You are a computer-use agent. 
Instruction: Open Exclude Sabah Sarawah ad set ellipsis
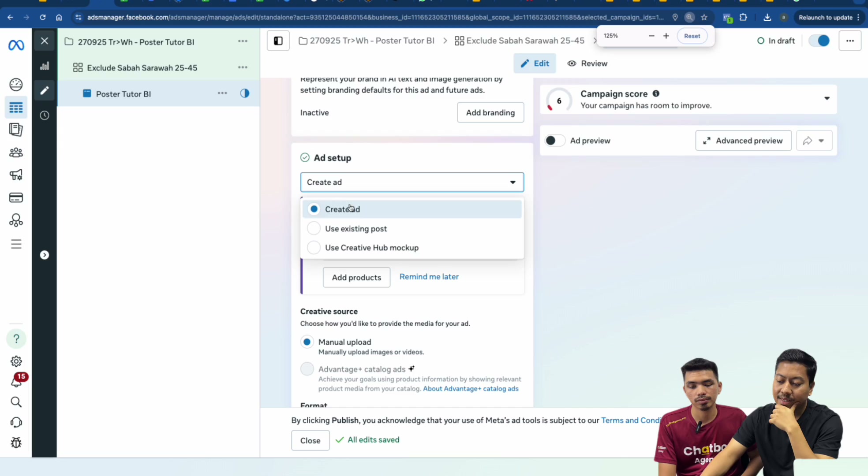[243, 67]
